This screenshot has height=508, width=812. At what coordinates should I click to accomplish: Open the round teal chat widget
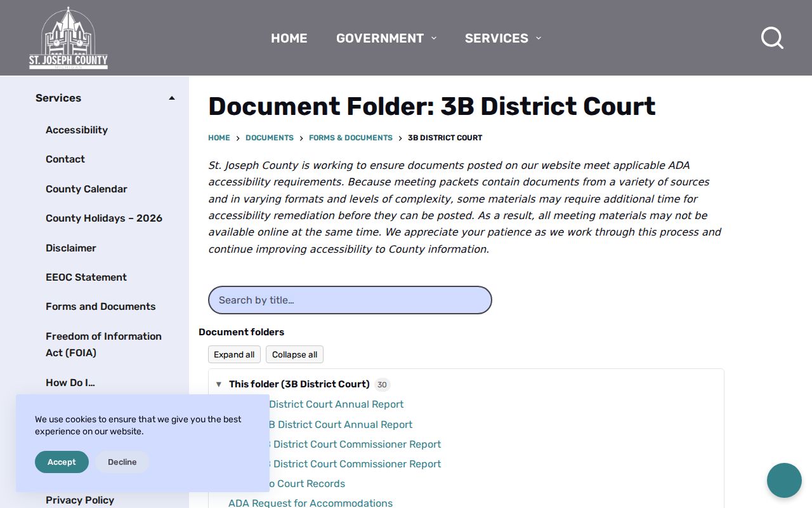point(784,480)
